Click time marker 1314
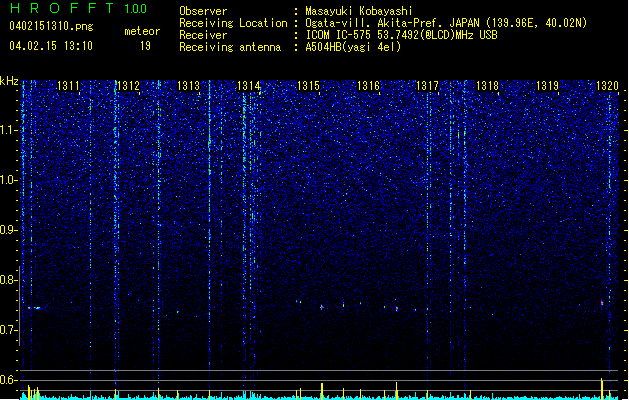Screen dimensions: 629x400 [x=249, y=85]
